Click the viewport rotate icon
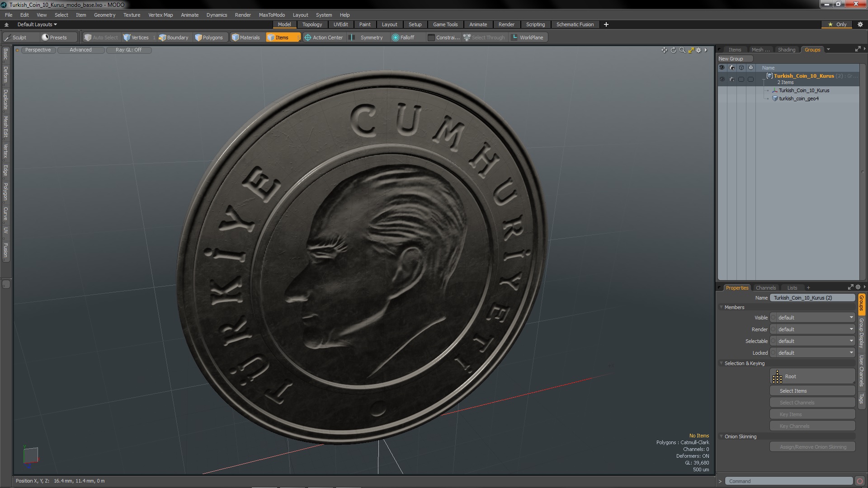Screen dimensions: 868x488 [x=673, y=50]
